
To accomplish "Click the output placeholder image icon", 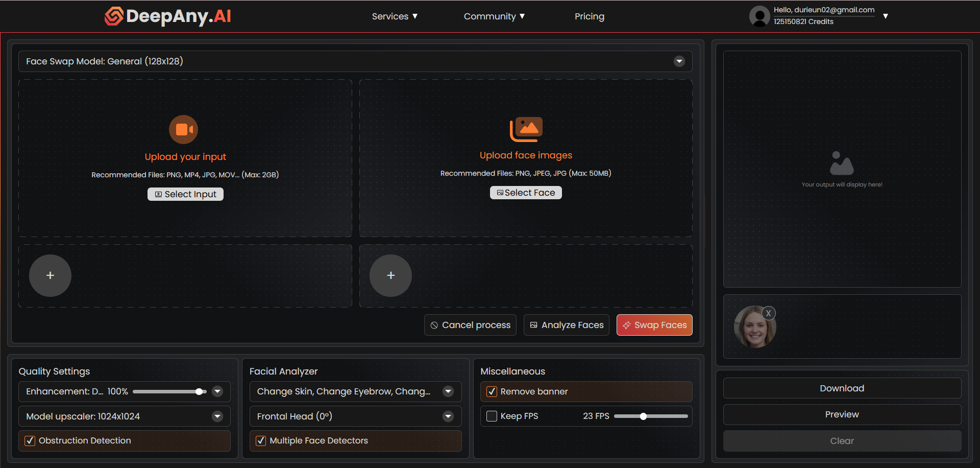I will (x=842, y=163).
